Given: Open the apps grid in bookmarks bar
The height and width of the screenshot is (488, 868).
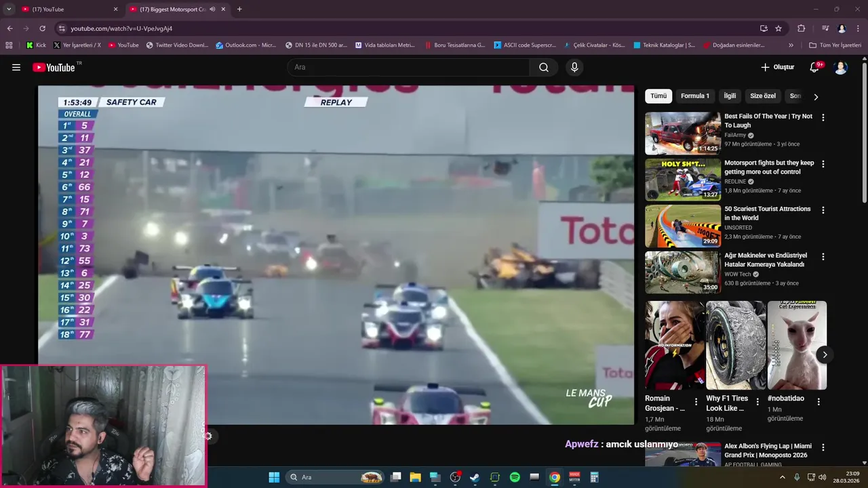Looking at the screenshot, I should (9, 45).
